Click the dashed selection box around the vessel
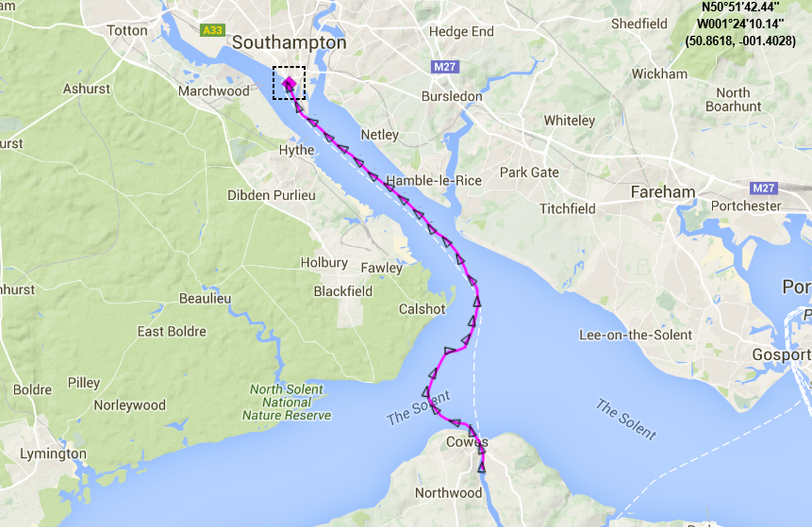 click(x=289, y=83)
